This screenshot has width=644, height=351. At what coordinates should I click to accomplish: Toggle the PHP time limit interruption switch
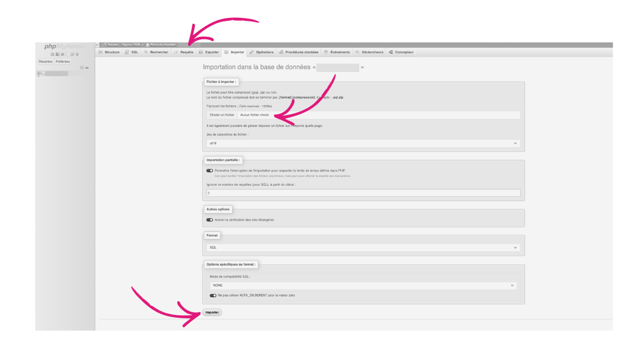point(210,171)
